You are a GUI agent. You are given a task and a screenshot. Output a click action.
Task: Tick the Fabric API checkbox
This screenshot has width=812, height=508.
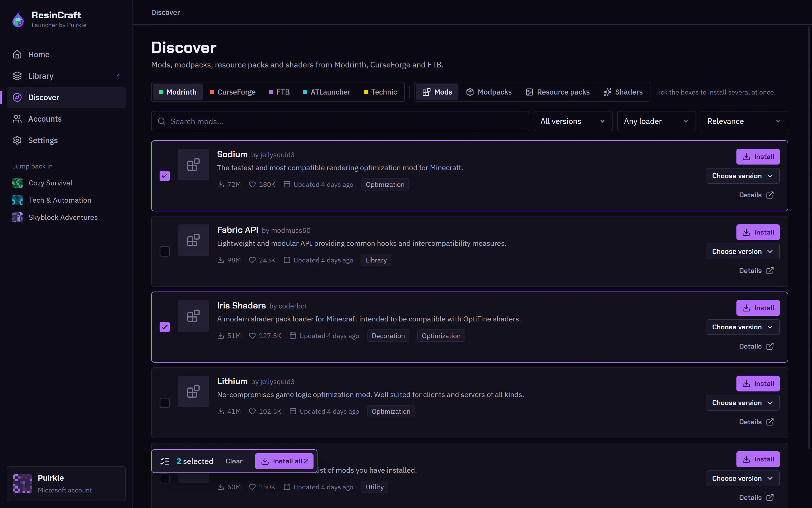164,251
